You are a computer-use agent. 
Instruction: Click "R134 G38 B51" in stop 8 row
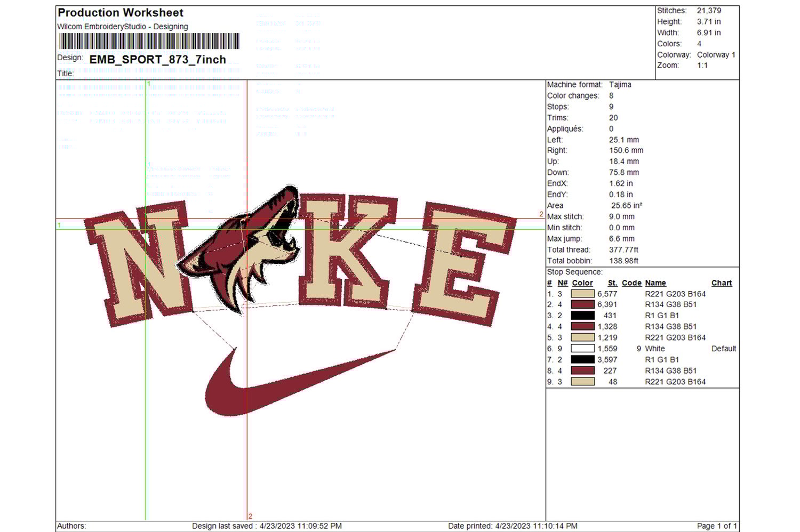point(671,370)
